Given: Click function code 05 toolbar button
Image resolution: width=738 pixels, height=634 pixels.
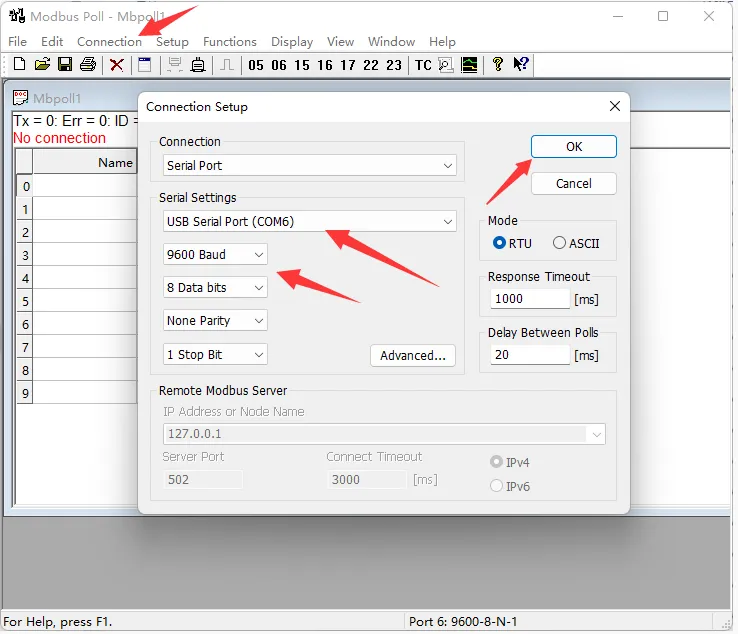Looking at the screenshot, I should pos(256,65).
